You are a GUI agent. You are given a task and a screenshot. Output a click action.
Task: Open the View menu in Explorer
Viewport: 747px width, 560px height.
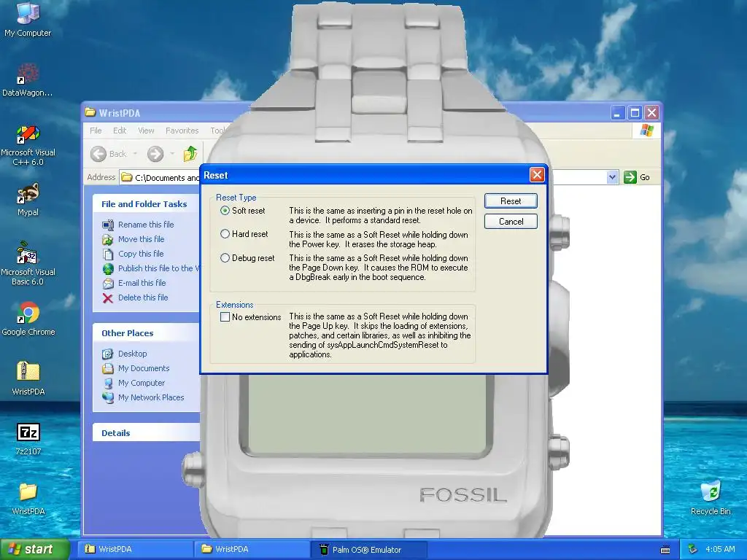coord(146,131)
